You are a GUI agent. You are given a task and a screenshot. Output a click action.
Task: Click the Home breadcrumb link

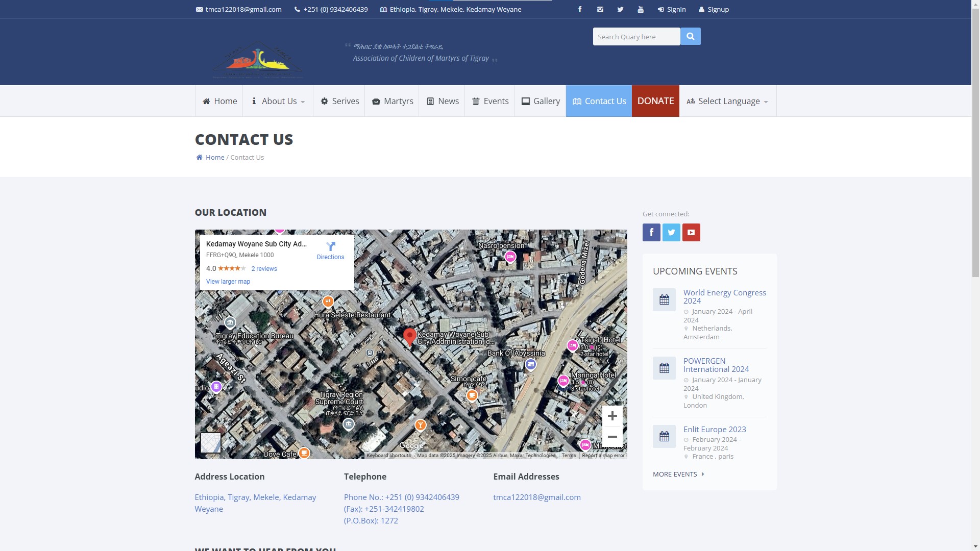(x=215, y=157)
